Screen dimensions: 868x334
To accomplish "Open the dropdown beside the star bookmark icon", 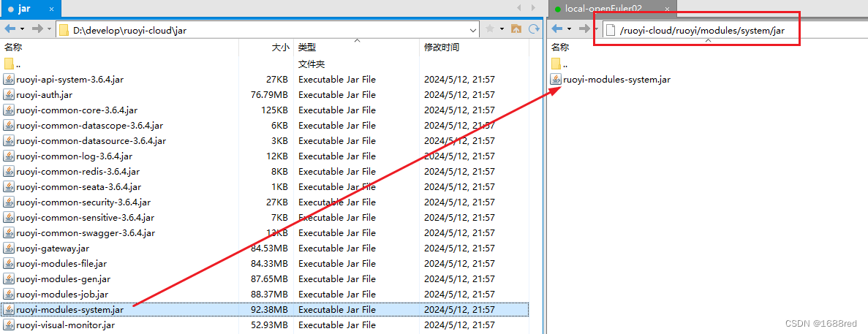I will 502,29.
